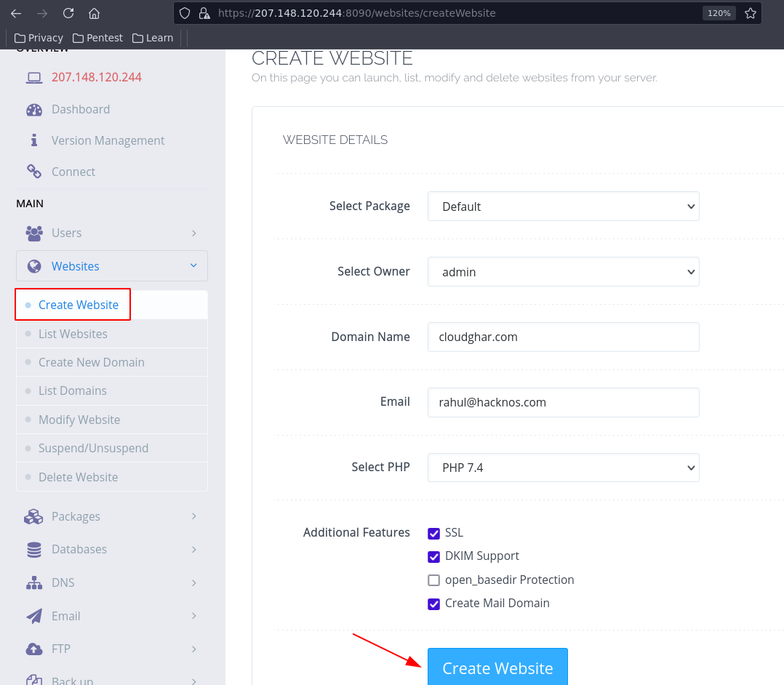The height and width of the screenshot is (685, 784).
Task: Uncheck the DKIM Support checkbox
Action: coord(433,556)
